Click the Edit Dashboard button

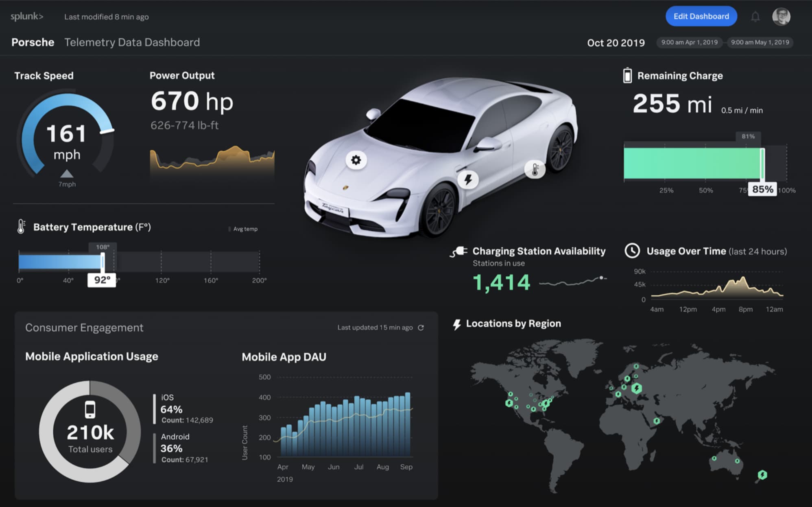point(701,16)
